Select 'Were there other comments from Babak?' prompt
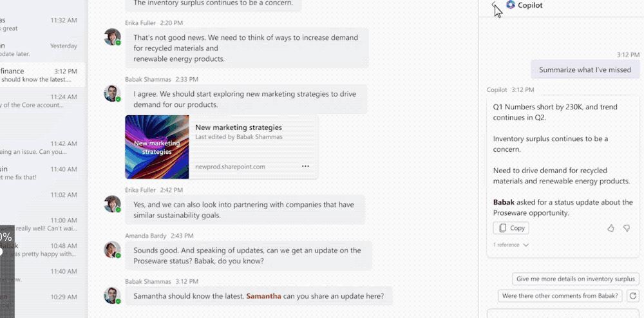644x318 pixels. (560, 296)
